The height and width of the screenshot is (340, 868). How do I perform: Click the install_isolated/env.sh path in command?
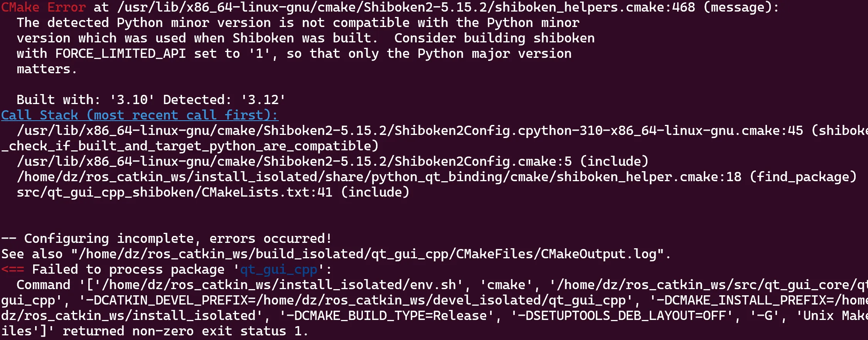[x=282, y=285]
